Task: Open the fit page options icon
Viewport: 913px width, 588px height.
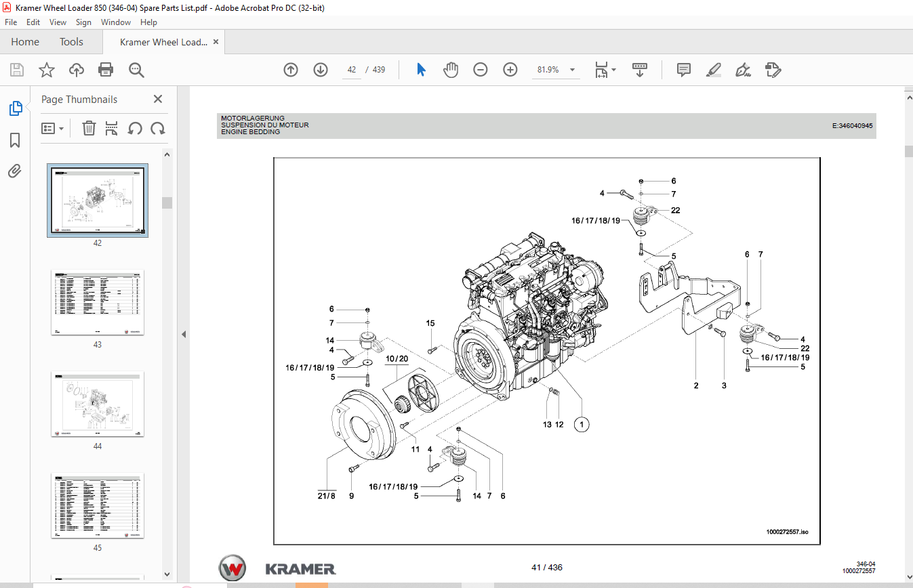Action: click(605, 70)
